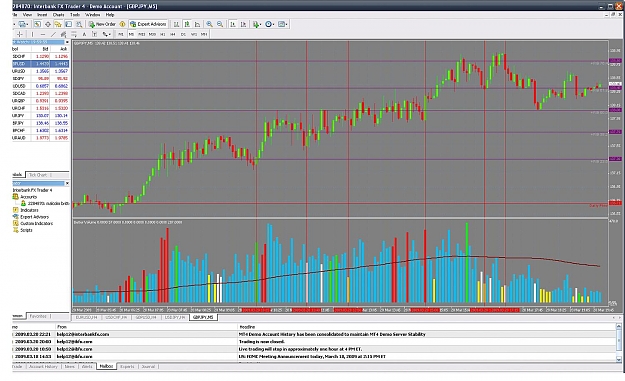Select the Equidistant Channel tool
The height and width of the screenshot is (381, 625).
[x=63, y=34]
